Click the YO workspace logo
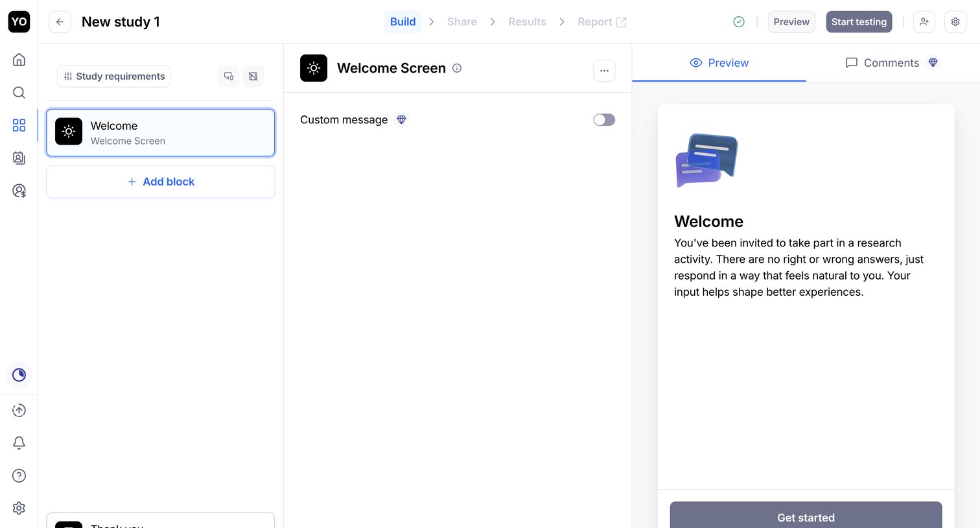This screenshot has height=528, width=980. 19,21
